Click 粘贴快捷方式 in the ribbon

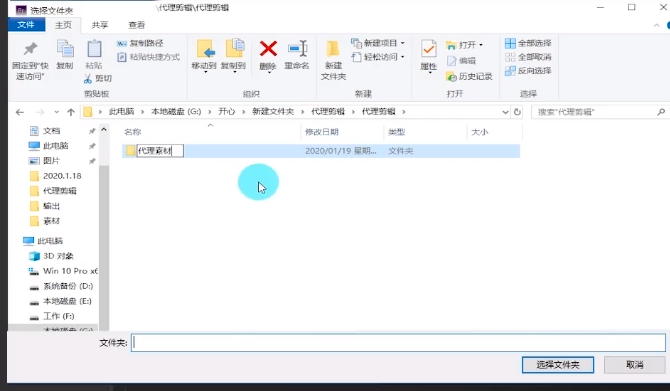(x=148, y=57)
